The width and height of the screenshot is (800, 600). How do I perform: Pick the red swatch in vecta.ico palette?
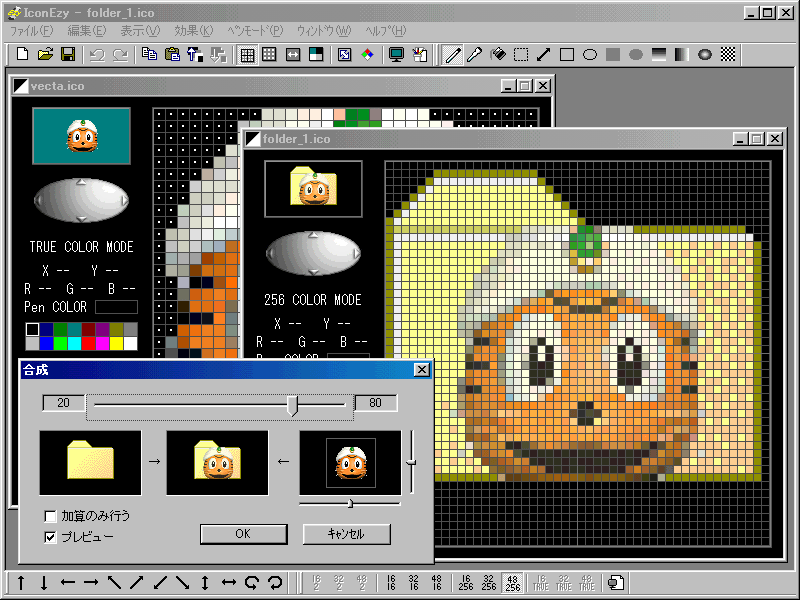[88, 343]
